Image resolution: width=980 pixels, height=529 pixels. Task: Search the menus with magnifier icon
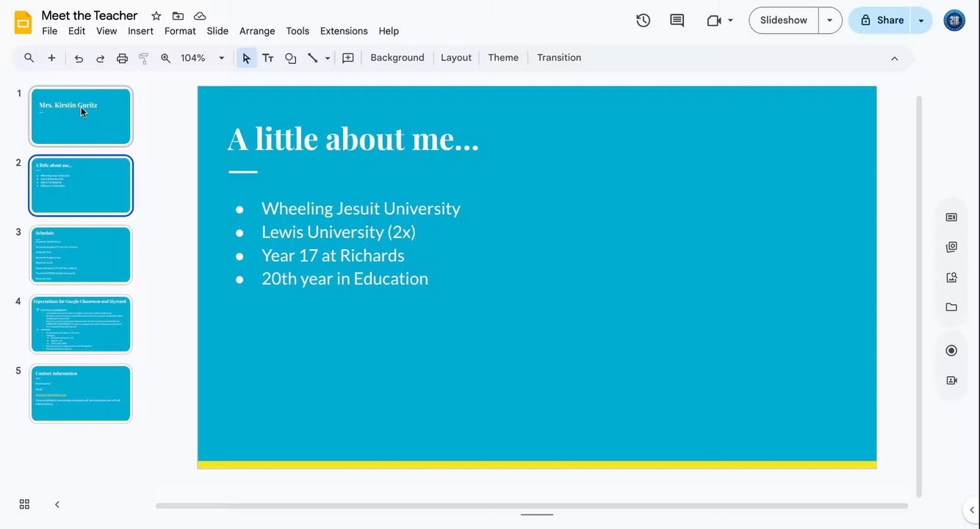click(x=29, y=58)
